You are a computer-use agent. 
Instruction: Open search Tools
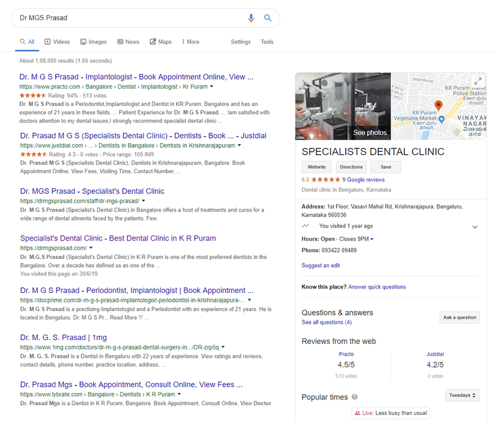(x=266, y=42)
